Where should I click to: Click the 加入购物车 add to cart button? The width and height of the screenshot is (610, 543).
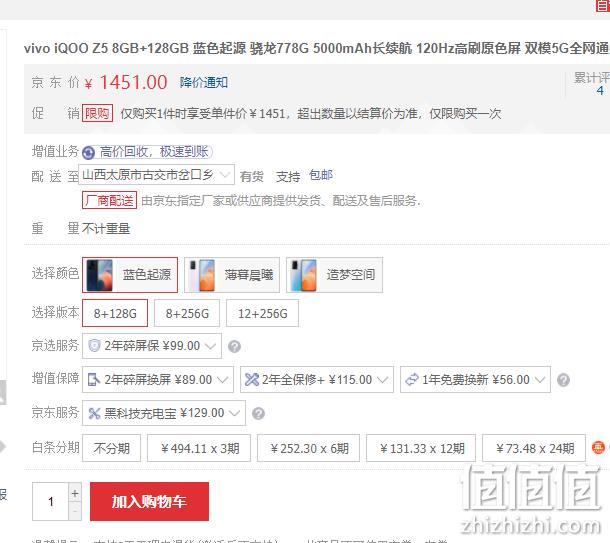(x=149, y=501)
